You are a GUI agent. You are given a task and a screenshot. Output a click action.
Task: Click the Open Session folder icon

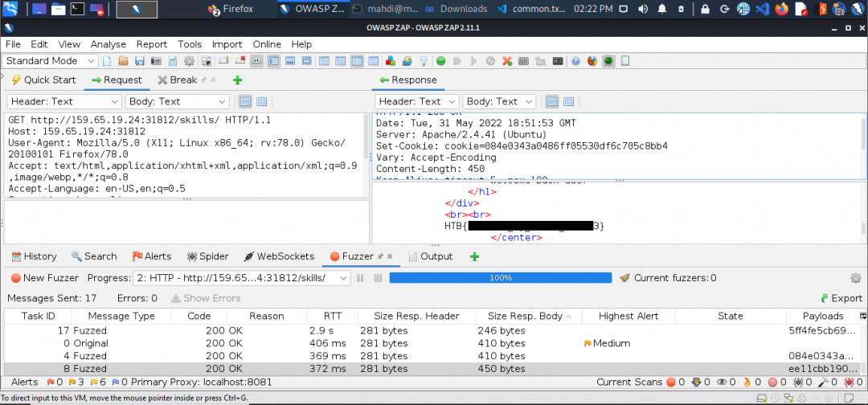[123, 61]
